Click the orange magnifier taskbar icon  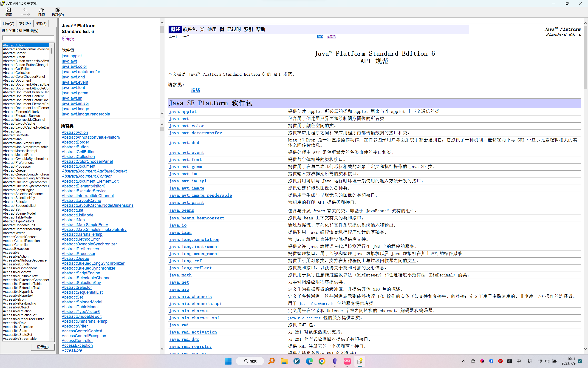tap(271, 361)
